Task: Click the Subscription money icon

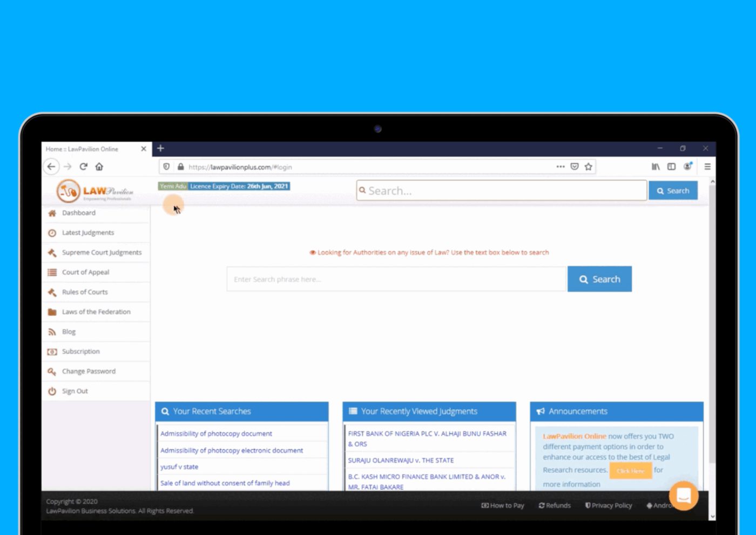Action: [x=52, y=351]
